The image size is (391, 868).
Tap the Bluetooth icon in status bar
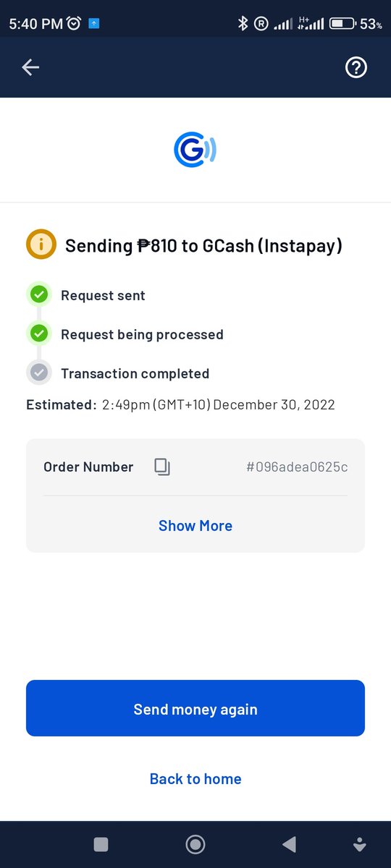click(243, 24)
